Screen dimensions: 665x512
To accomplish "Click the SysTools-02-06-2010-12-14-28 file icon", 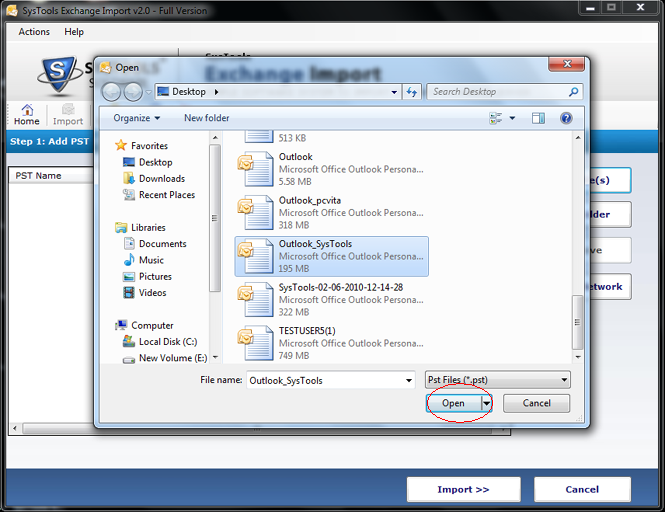I will (x=255, y=299).
